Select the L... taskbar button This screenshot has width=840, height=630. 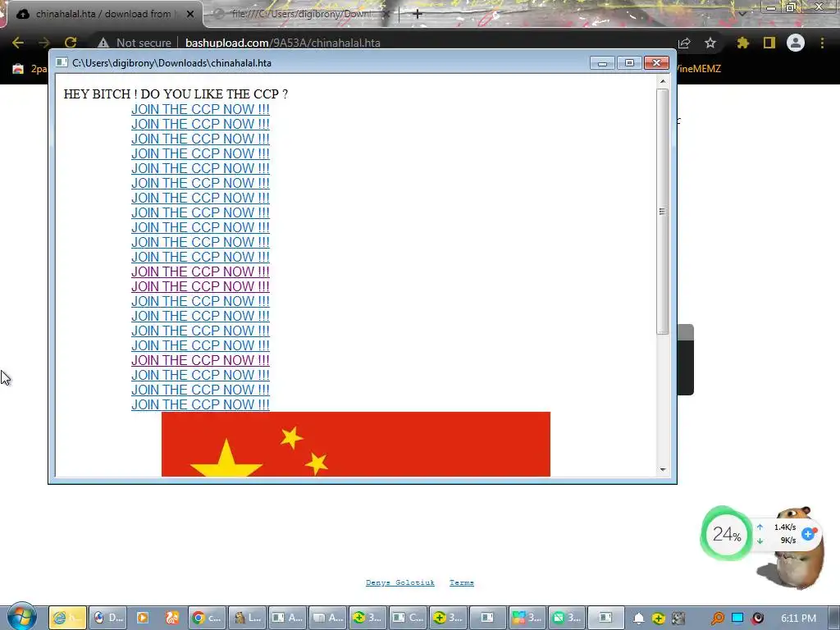[x=247, y=618]
